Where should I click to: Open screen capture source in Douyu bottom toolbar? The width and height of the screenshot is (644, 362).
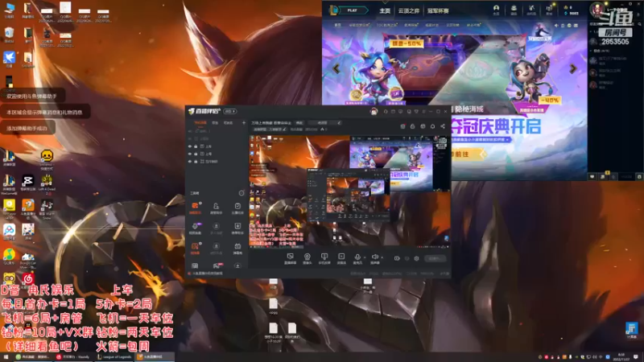(x=290, y=257)
